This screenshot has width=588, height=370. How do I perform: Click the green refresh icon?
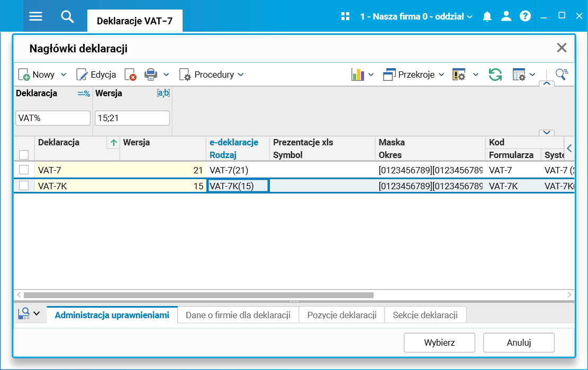495,75
